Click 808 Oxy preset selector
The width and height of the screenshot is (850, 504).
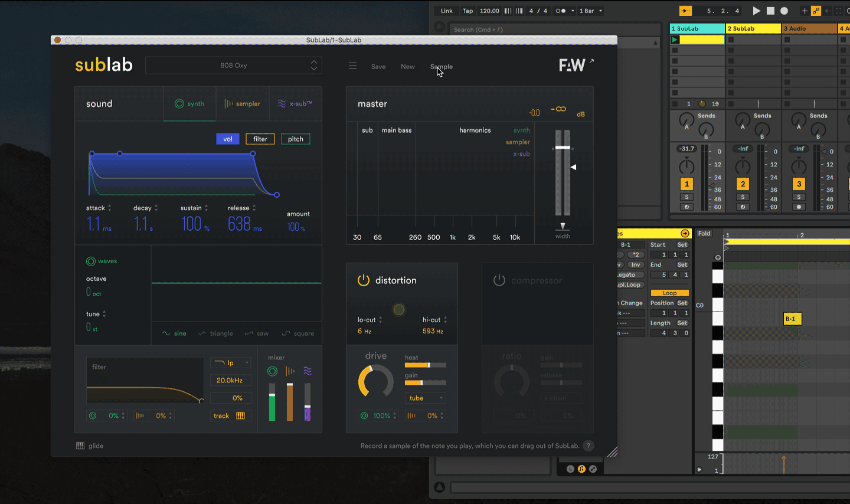(234, 66)
